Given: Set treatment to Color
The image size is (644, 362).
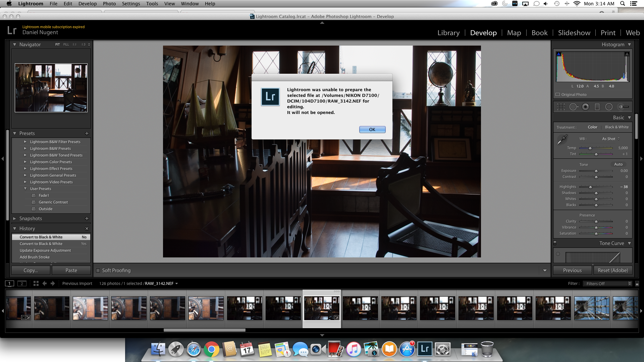Looking at the screenshot, I should (x=592, y=127).
